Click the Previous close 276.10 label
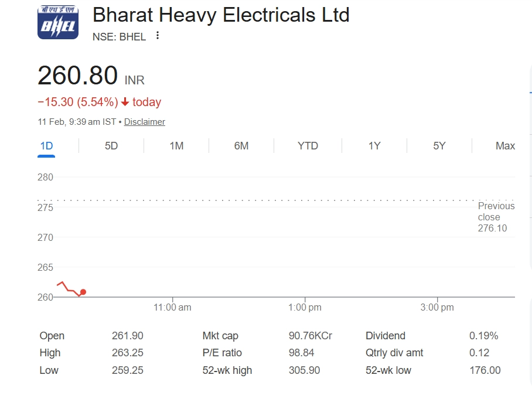Viewport: 532px width, 402px height. coord(496,217)
